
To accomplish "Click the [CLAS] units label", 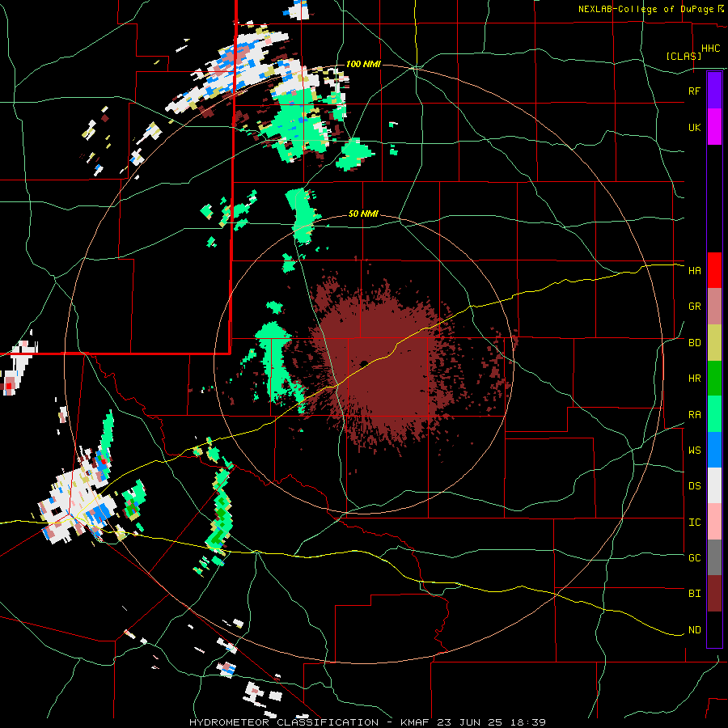I will pos(684,57).
